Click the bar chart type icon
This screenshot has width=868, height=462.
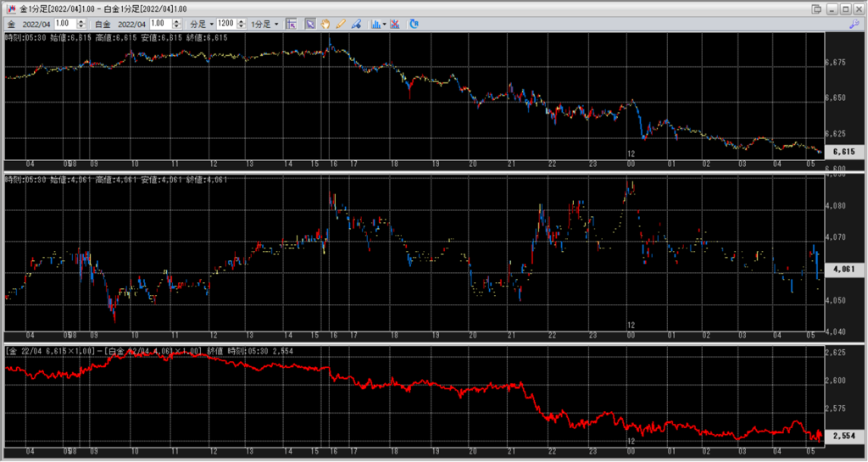[x=375, y=24]
